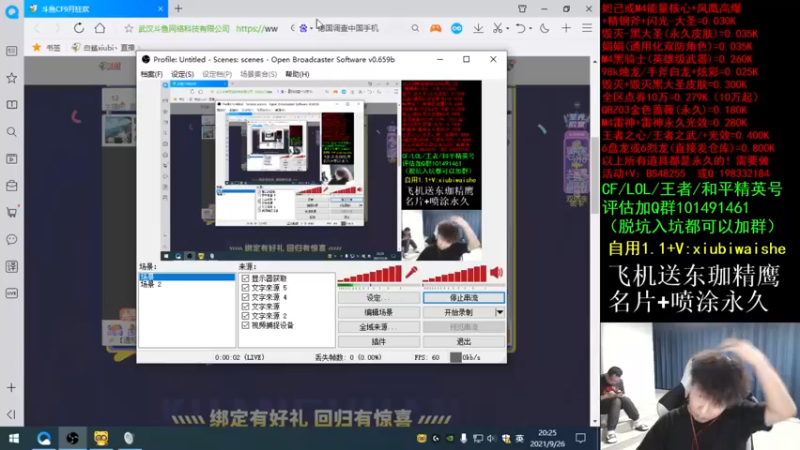Screen dimensions: 800x450
Task: Open the 书签 bookmarks bar item
Action: [x=46, y=47]
